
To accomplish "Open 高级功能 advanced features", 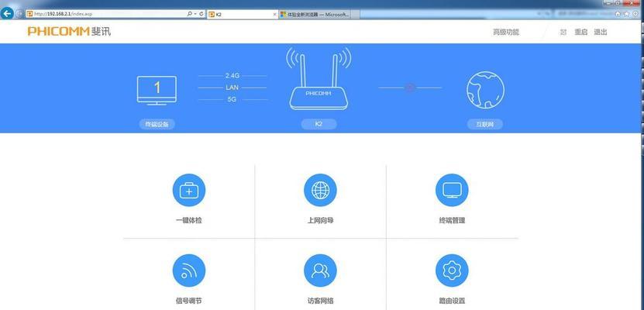I will coord(506,32).
